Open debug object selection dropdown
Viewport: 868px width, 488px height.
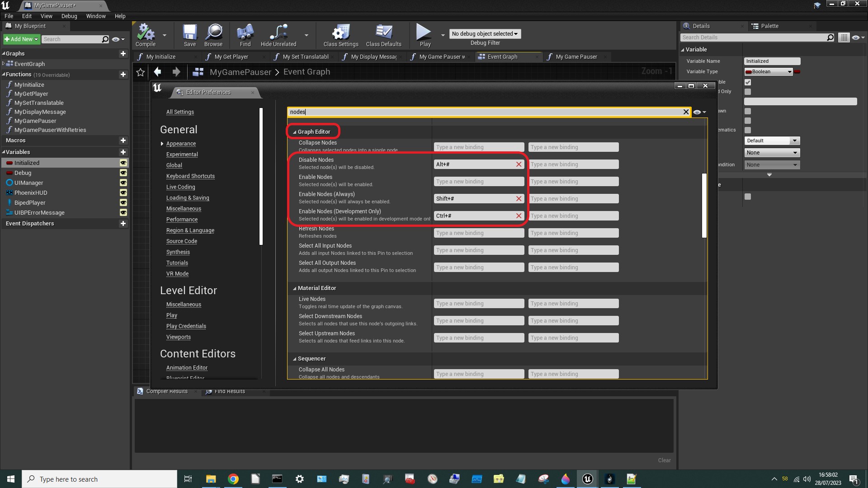(x=485, y=34)
